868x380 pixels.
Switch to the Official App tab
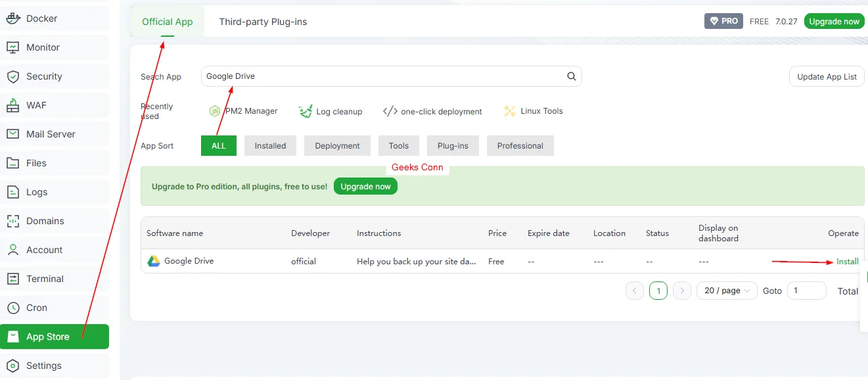click(167, 21)
